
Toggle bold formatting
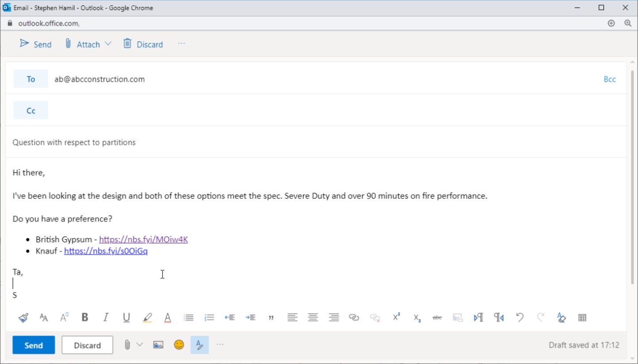coord(85,317)
